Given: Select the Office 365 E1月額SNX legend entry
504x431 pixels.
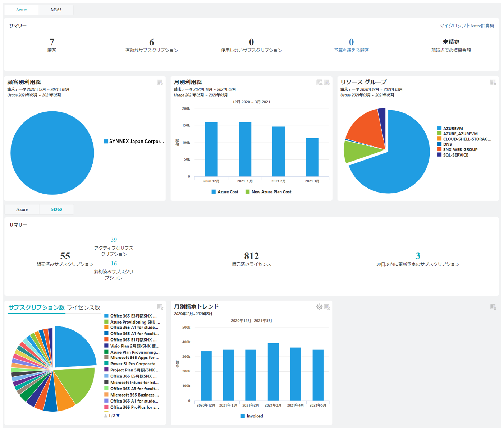Looking at the screenshot, I should pos(130,340).
